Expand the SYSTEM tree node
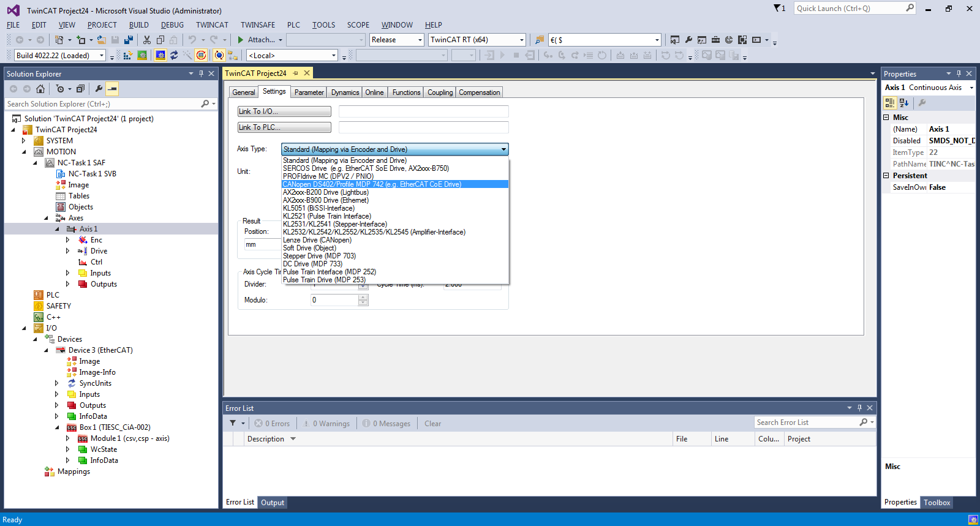The image size is (980, 526). (24, 141)
